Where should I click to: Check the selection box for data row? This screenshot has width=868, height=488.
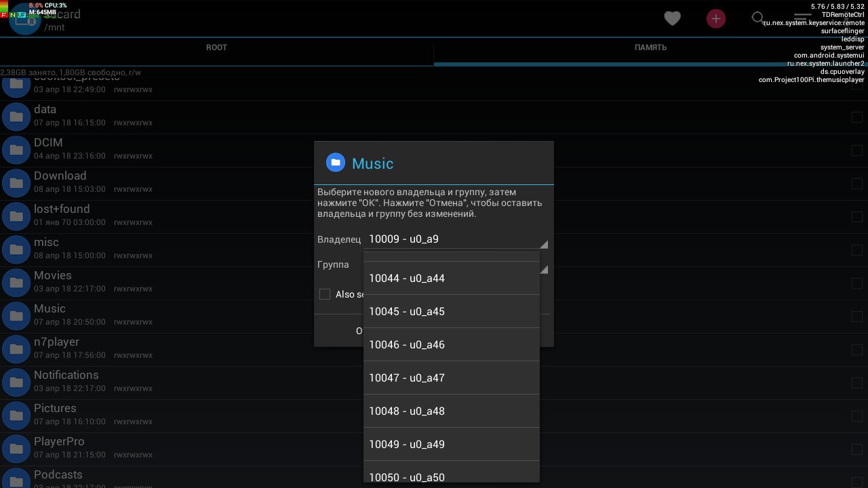[x=856, y=117]
